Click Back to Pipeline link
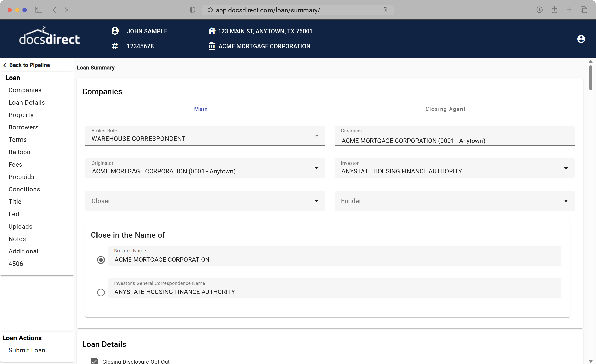This screenshot has height=364, width=596. pyautogui.click(x=27, y=65)
